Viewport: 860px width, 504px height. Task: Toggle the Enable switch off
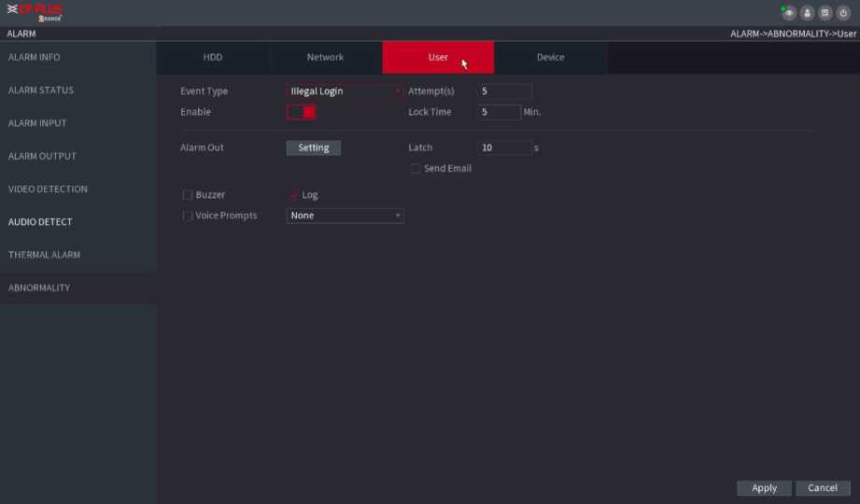coord(302,112)
